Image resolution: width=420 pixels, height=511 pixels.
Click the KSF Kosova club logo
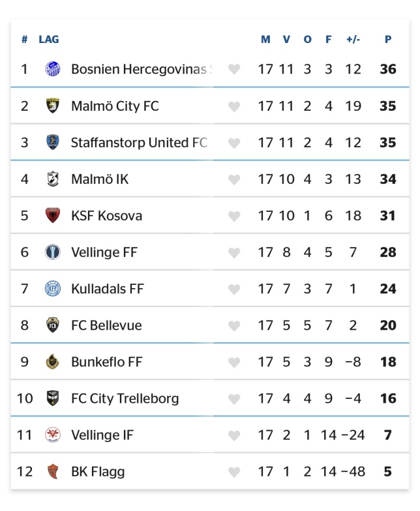[x=53, y=215]
